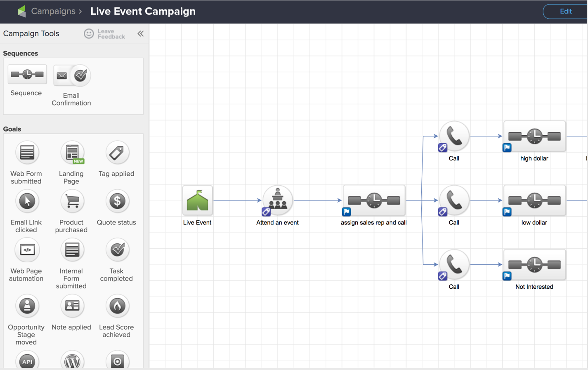Click the Live Event tent node
Image resolution: width=588 pixels, height=370 pixels.
coord(198,200)
